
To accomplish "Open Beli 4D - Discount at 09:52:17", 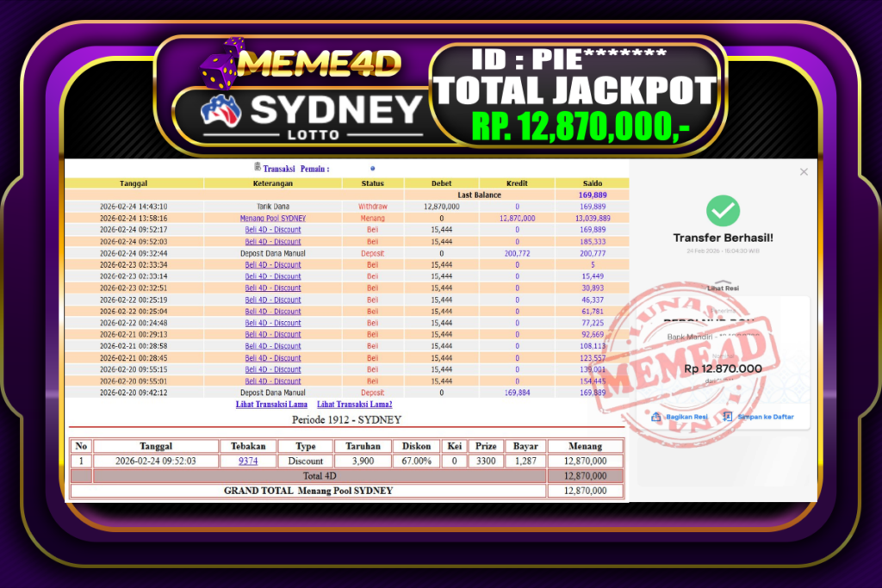I will [273, 230].
